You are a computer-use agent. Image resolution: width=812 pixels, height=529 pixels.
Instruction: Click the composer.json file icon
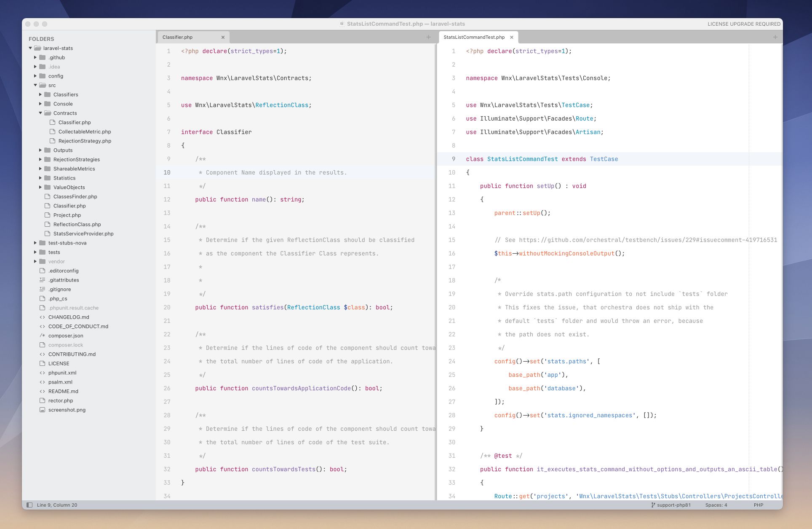pyautogui.click(x=42, y=336)
